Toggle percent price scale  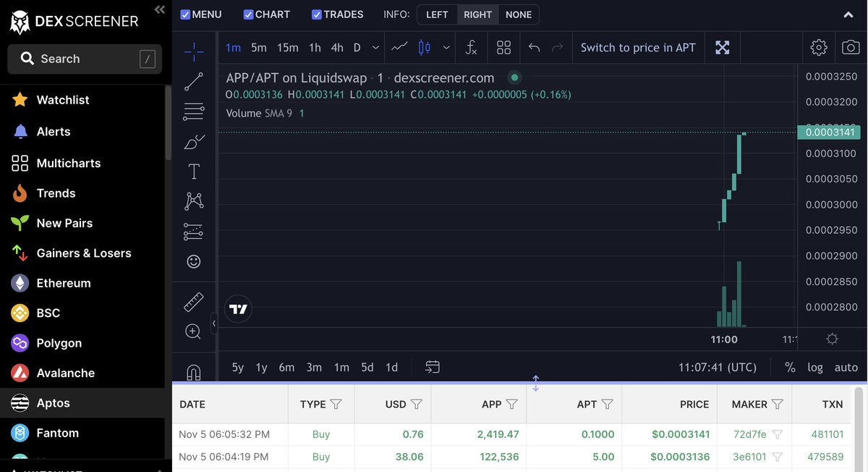coord(790,367)
